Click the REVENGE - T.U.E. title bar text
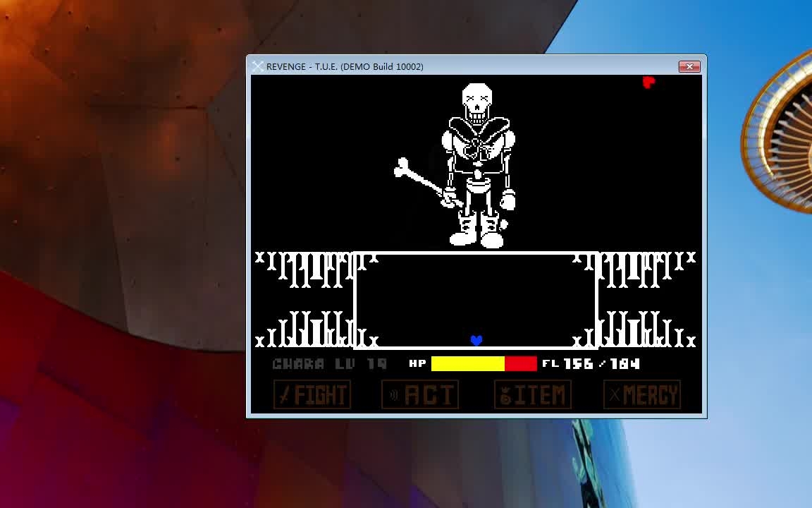 pyautogui.click(x=345, y=66)
